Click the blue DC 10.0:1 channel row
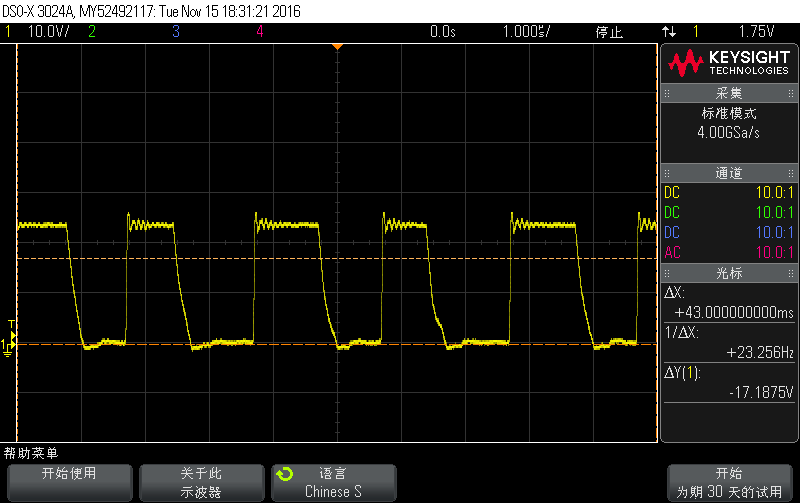This screenshot has height=503, width=800. coord(729,233)
